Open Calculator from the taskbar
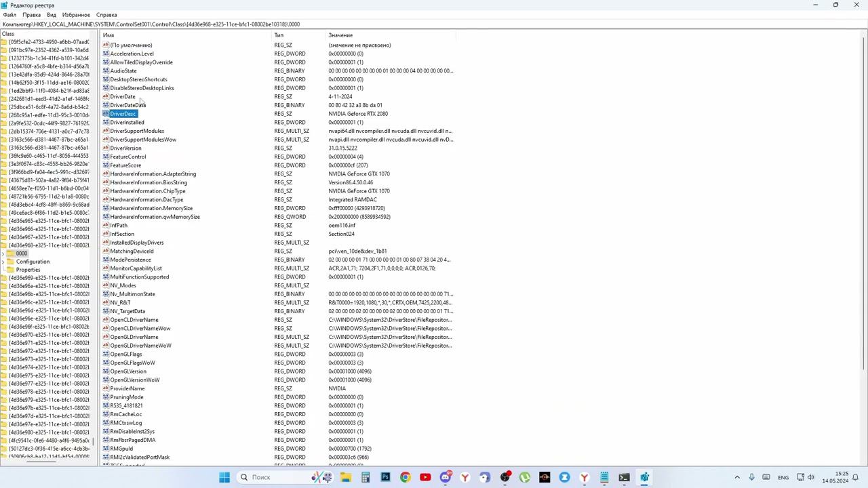868x488 pixels. (366, 477)
